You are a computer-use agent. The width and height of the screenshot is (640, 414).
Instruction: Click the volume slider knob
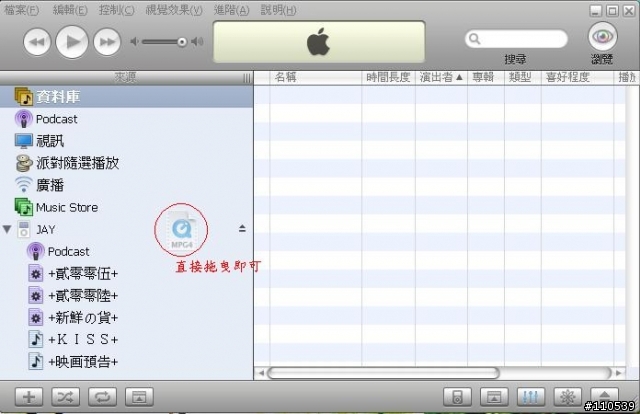182,42
